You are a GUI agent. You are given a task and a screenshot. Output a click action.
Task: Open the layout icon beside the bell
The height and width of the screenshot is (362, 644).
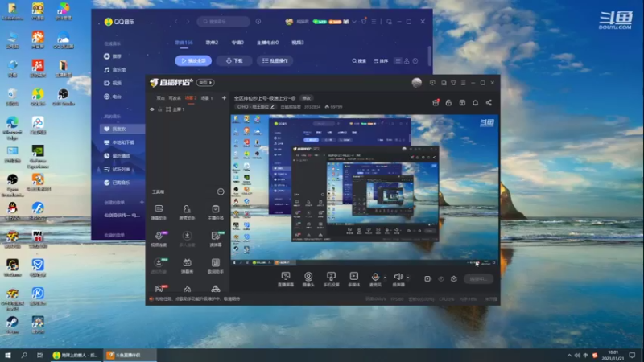coord(462,103)
